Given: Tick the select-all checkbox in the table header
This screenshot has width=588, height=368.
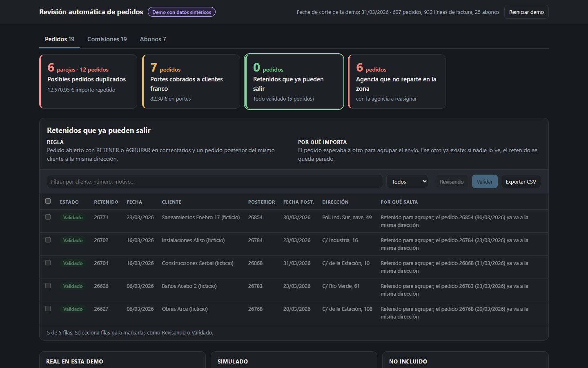Looking at the screenshot, I should tap(48, 201).
